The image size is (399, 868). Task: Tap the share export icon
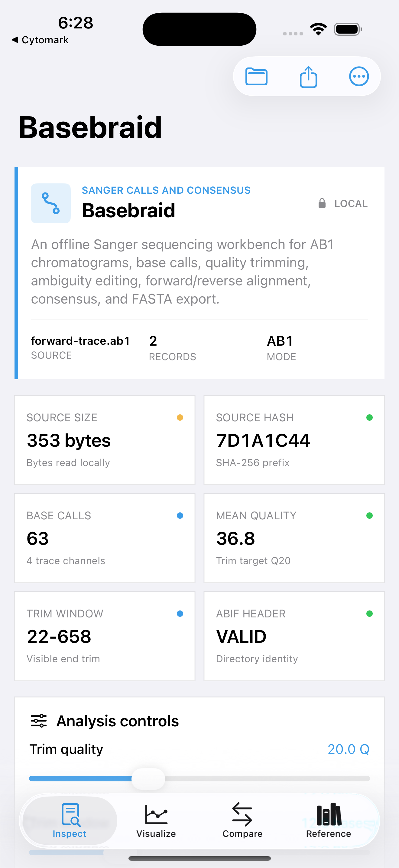tap(308, 77)
